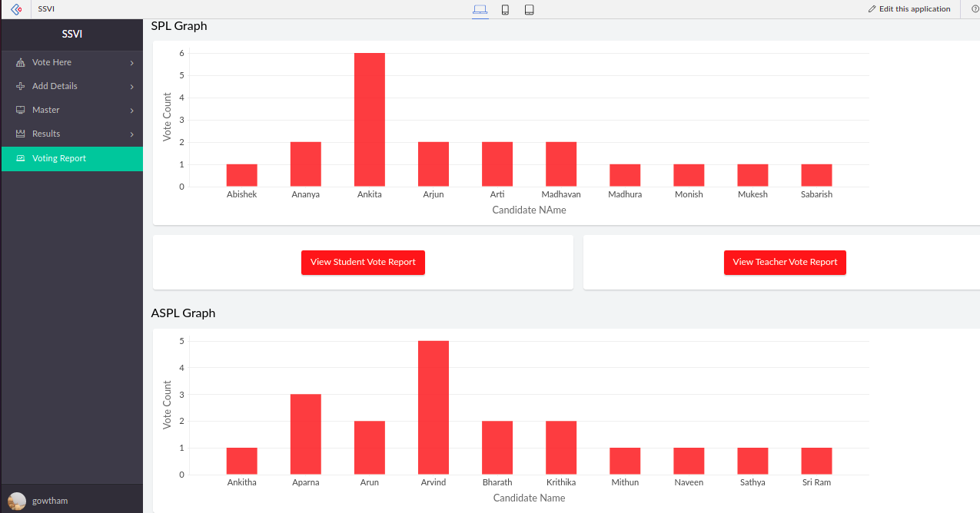Image resolution: width=980 pixels, height=513 pixels.
Task: Click View Student Vote Report button
Action: 363,262
